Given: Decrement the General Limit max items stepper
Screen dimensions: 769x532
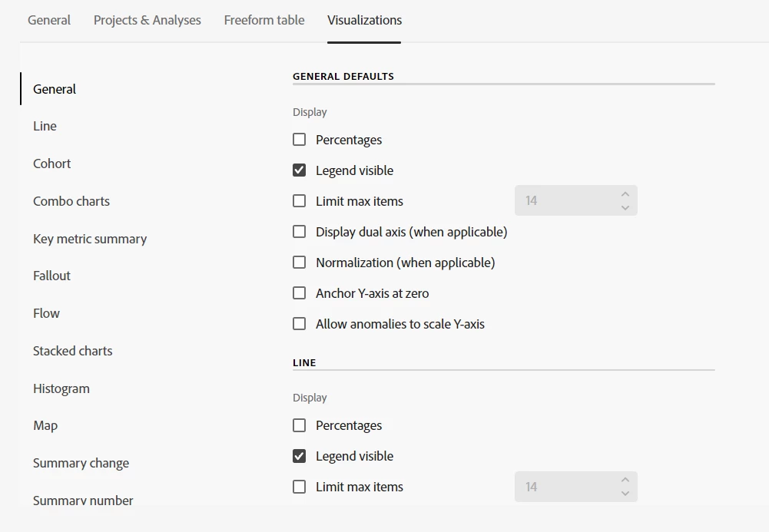Looking at the screenshot, I should (x=625, y=207).
